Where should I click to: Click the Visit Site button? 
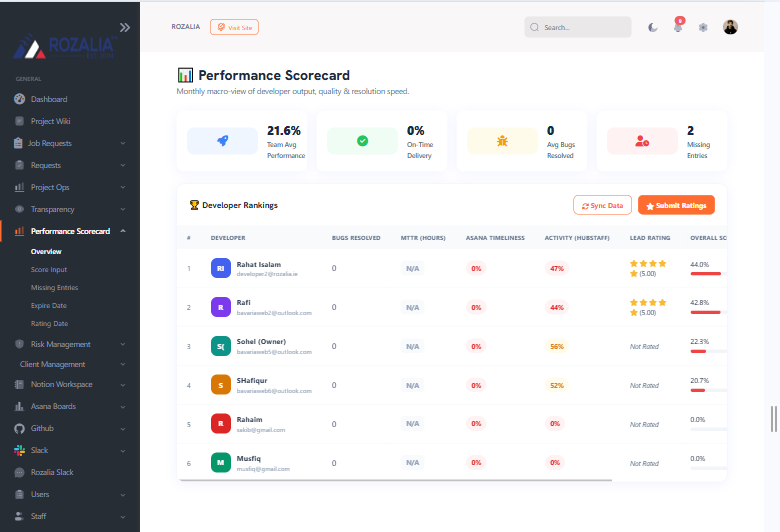(x=234, y=27)
